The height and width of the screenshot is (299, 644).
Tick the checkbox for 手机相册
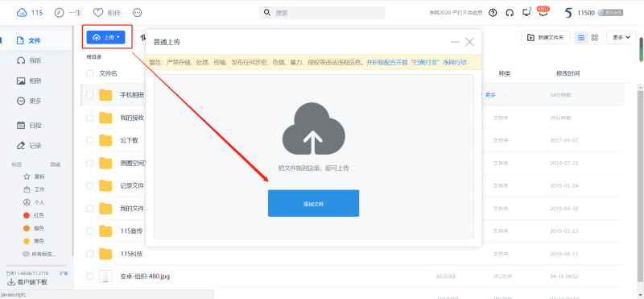pos(89,95)
